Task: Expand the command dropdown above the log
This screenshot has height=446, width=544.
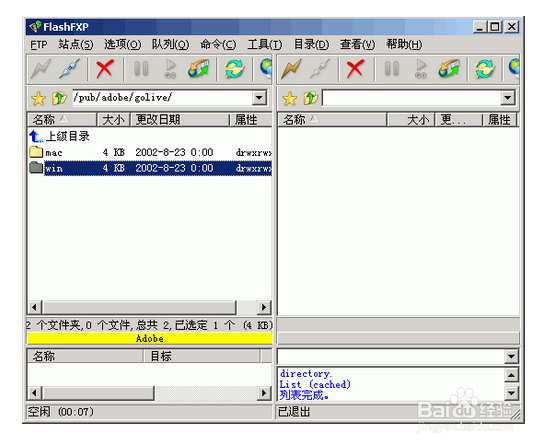Action: coord(511,356)
